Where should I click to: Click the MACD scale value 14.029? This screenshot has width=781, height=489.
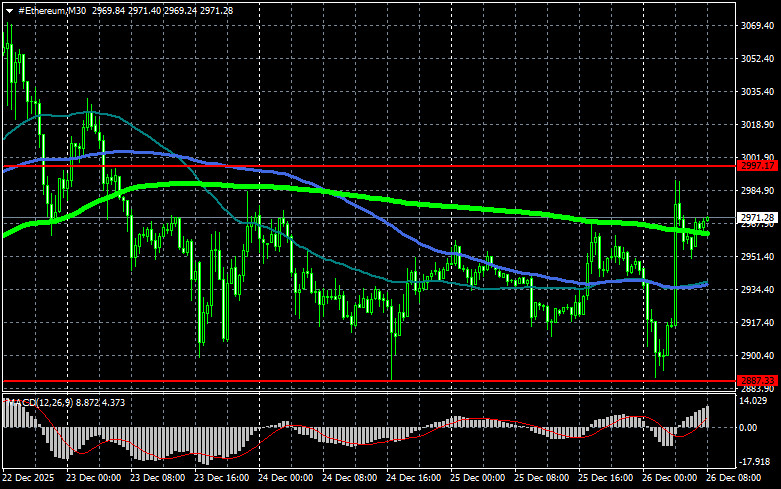coord(755,401)
